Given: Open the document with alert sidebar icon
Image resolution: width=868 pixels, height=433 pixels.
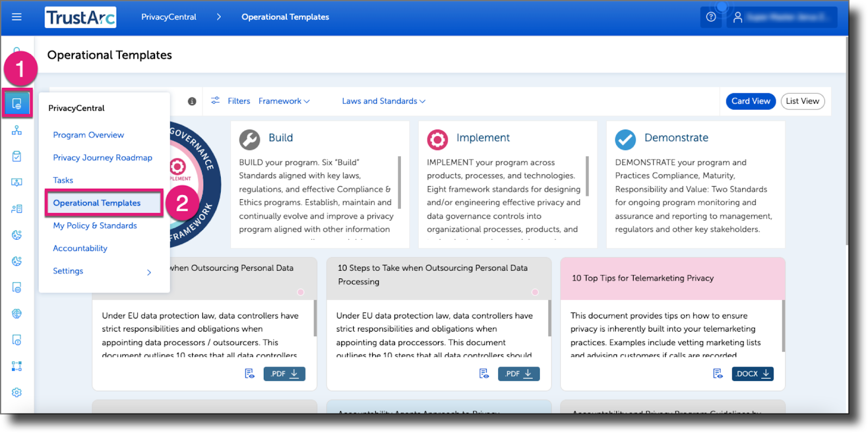Looking at the screenshot, I should click(x=17, y=340).
